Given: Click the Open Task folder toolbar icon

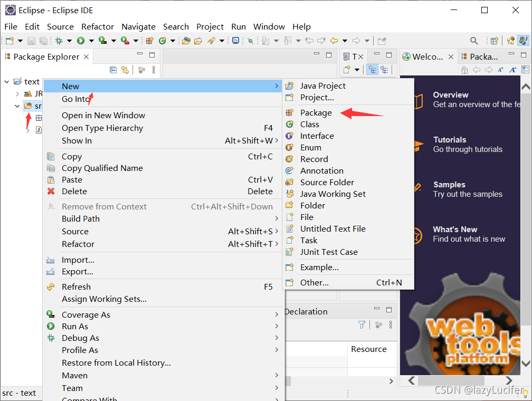Looking at the screenshot, I should tap(198, 41).
